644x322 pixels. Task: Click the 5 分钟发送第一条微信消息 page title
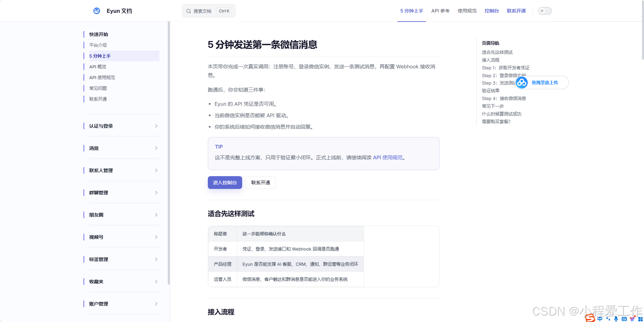(262, 44)
